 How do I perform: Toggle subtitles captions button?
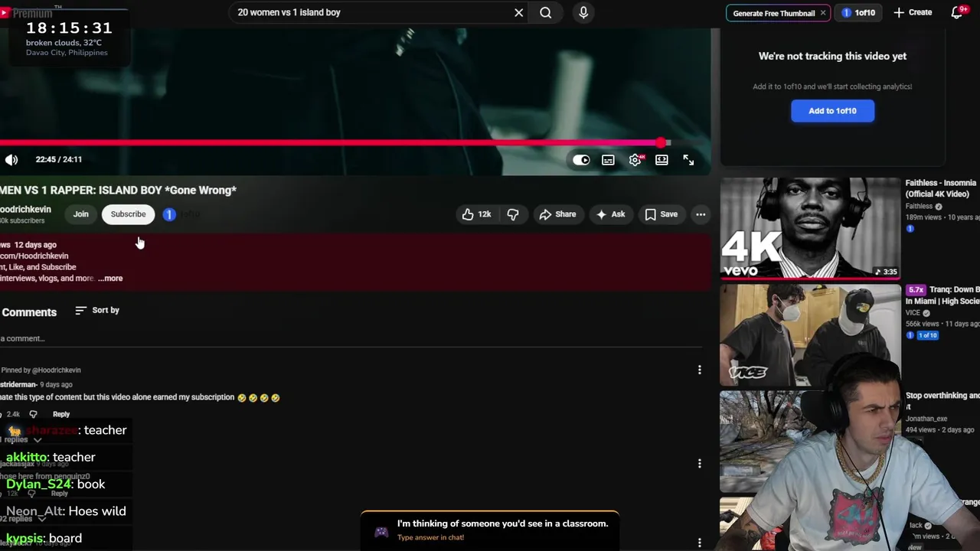[608, 160]
